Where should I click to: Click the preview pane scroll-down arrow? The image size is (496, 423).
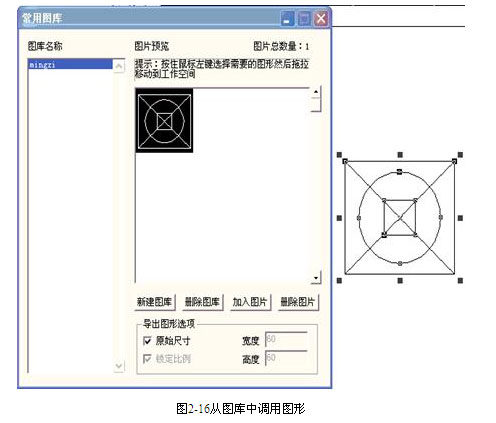(316, 277)
